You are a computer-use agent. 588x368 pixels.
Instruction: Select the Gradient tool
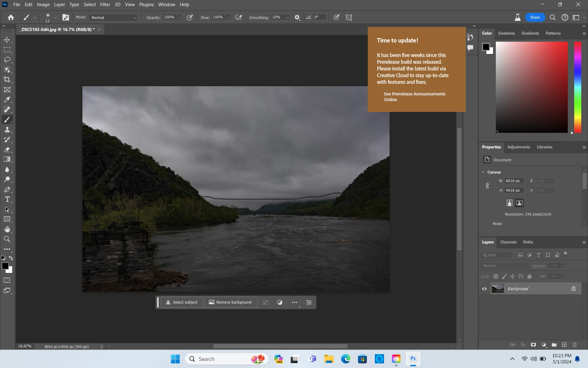(x=7, y=159)
